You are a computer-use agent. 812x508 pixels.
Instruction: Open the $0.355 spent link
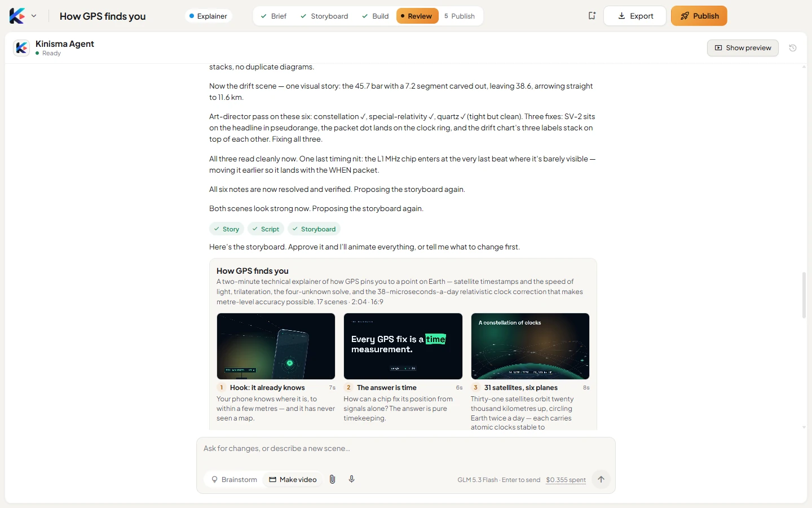(x=566, y=480)
